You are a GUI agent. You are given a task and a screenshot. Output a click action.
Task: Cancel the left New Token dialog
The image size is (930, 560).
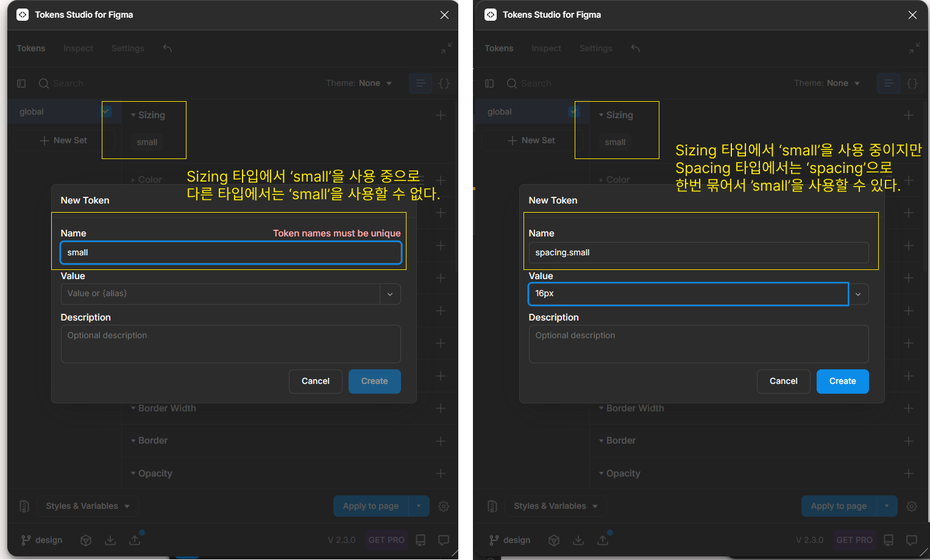315,381
